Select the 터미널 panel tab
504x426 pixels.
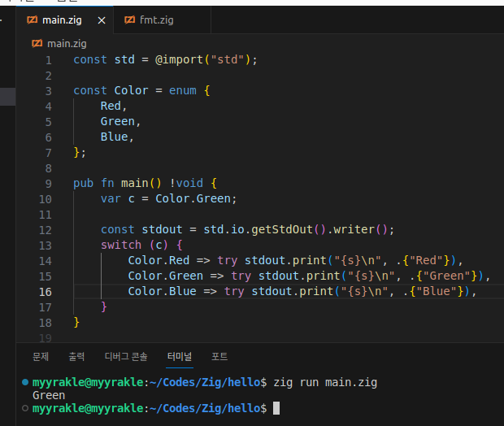point(180,356)
